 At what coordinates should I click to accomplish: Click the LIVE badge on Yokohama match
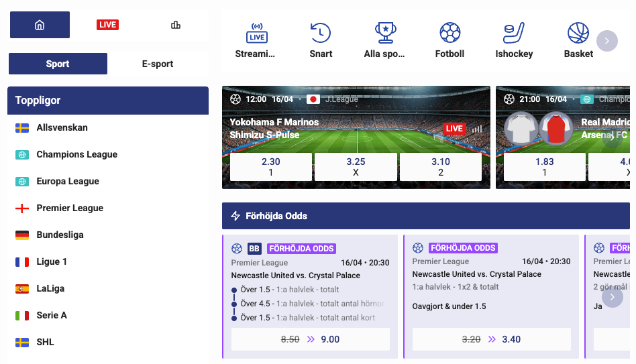(x=454, y=129)
